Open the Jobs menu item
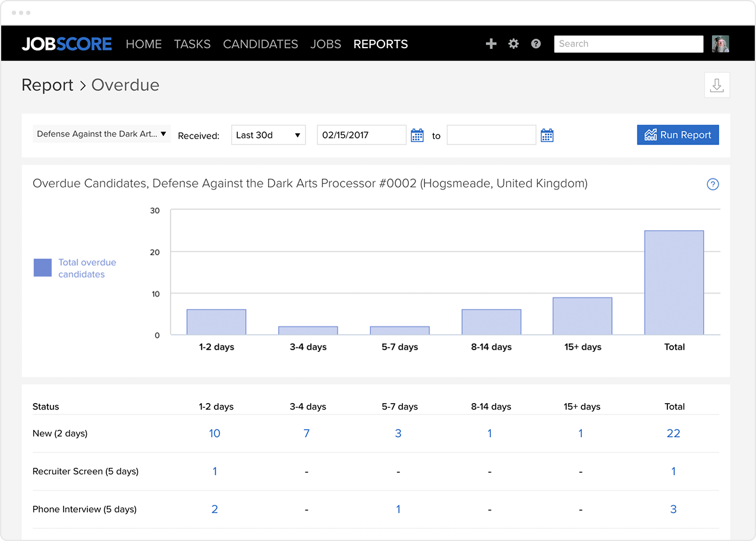 point(326,44)
